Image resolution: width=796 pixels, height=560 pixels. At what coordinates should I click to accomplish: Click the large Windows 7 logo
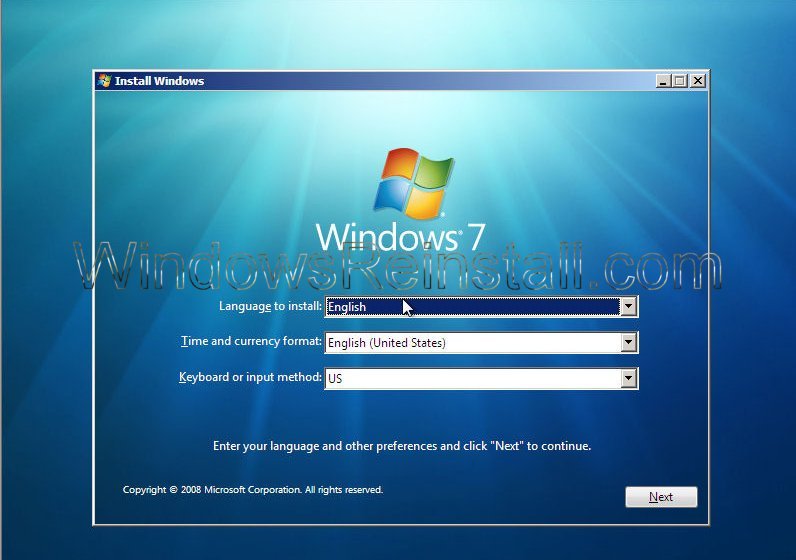coord(414,183)
